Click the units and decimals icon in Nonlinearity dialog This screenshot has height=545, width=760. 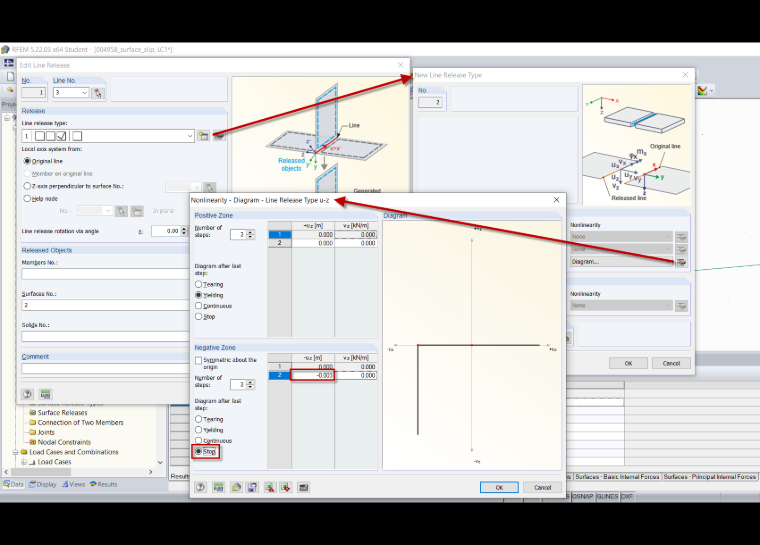(x=219, y=487)
